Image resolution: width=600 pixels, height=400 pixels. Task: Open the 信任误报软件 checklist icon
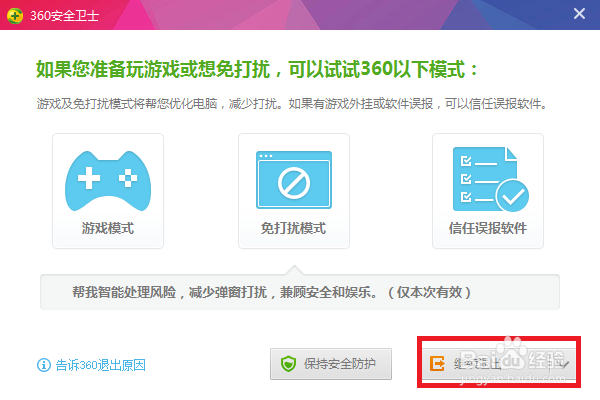(491, 180)
